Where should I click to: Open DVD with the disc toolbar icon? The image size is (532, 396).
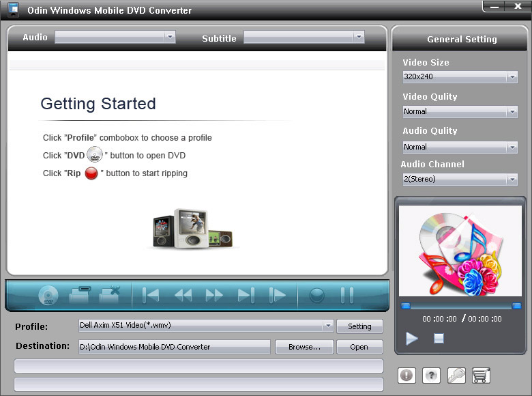(x=48, y=295)
